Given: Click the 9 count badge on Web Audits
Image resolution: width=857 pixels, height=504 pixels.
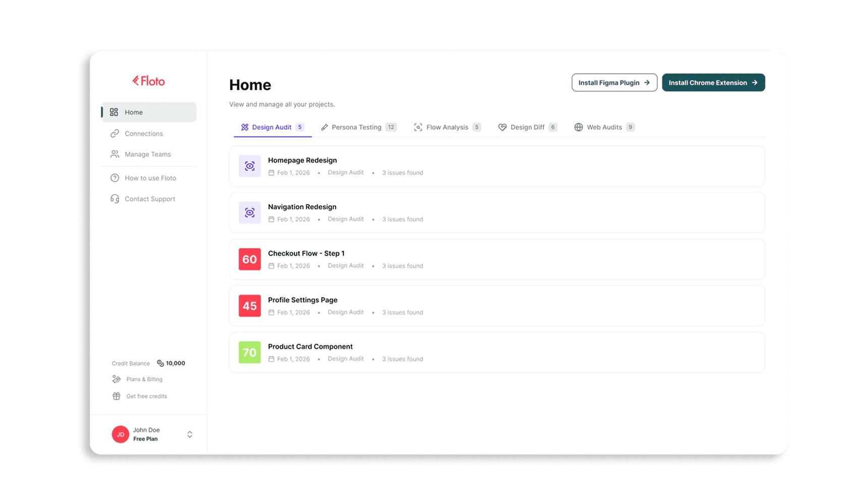Looking at the screenshot, I should (x=630, y=127).
